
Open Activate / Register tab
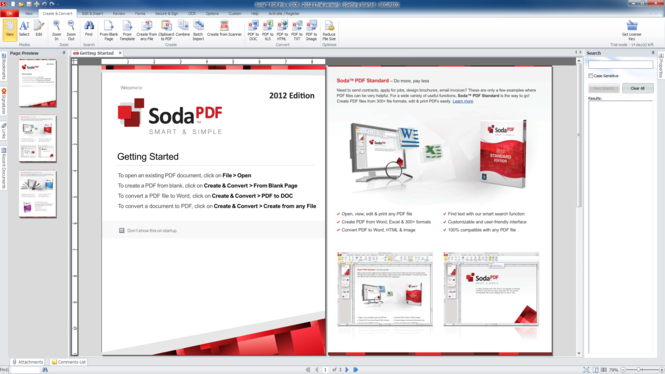[284, 14]
